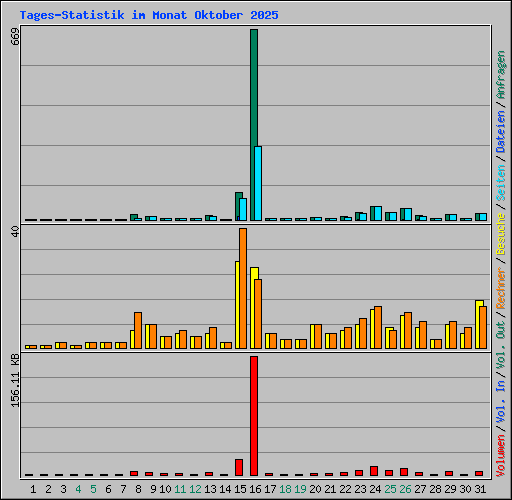Image resolution: width=512 pixels, height=500 pixels.
Task: Click the green weekend day label '12'
Action: pyautogui.click(x=195, y=489)
